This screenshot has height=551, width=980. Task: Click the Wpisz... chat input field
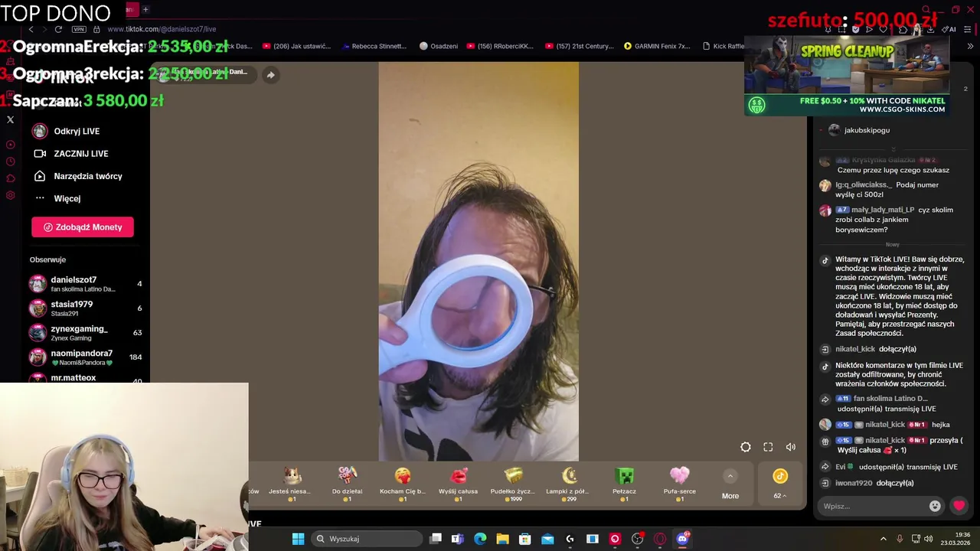point(873,506)
